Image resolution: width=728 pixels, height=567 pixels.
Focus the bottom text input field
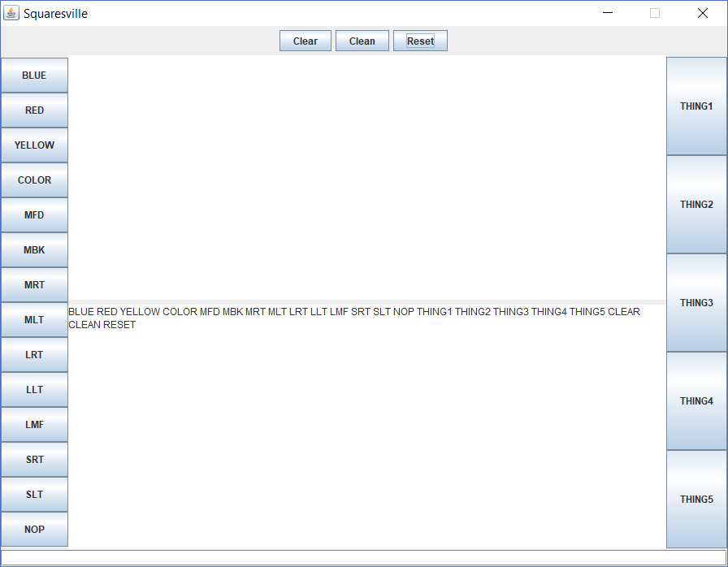tap(363, 558)
